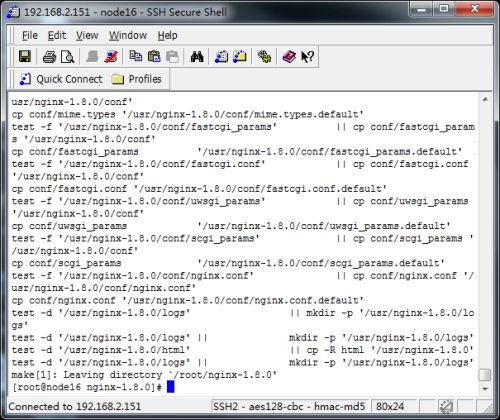Maximize the SSH Secure Shell window

coord(444,9)
